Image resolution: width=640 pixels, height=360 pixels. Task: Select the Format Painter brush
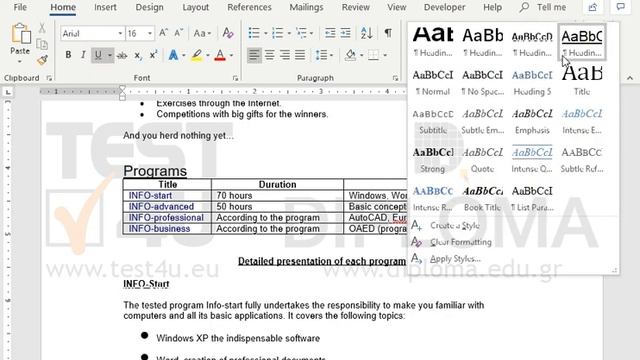pos(42,60)
